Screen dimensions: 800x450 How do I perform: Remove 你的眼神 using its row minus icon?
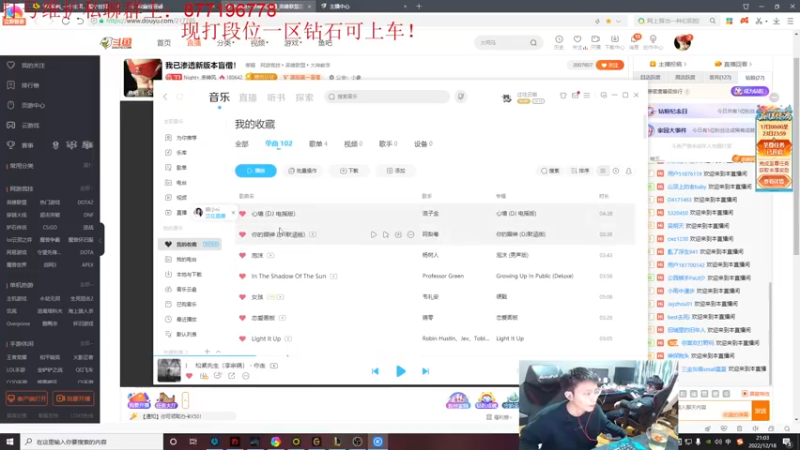click(x=411, y=235)
